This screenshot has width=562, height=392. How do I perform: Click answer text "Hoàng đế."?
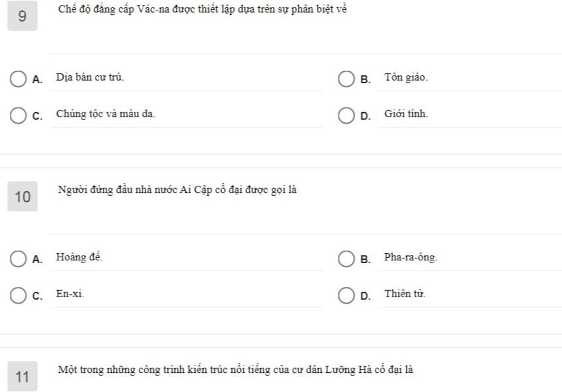pyautogui.click(x=79, y=257)
